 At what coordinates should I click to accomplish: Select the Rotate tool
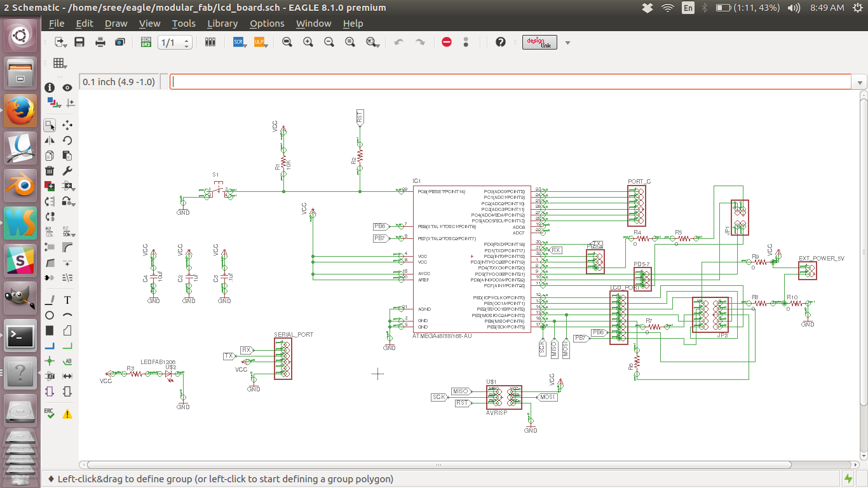pyautogui.click(x=67, y=140)
